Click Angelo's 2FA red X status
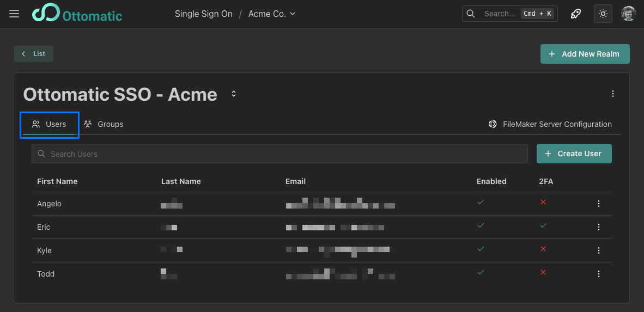 (543, 202)
